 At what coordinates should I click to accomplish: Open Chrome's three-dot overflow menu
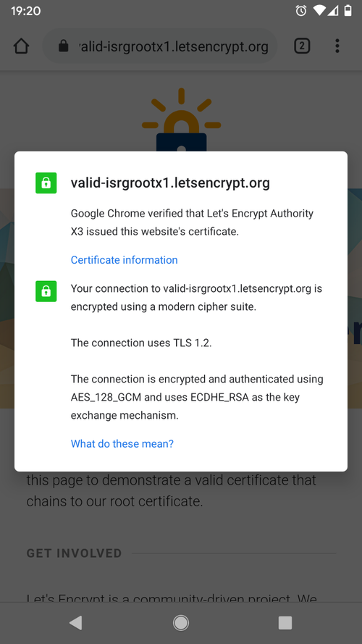(x=337, y=46)
